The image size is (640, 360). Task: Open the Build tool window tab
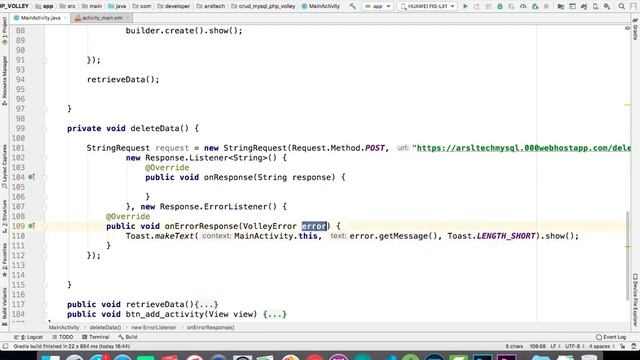click(127, 337)
